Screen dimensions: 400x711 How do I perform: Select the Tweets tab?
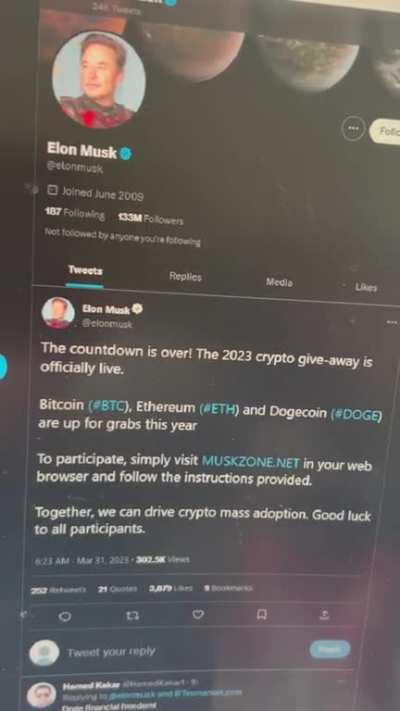click(85, 270)
